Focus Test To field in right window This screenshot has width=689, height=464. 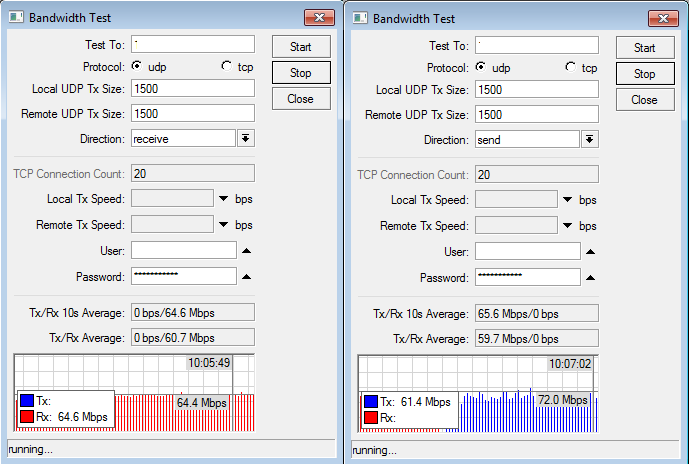(537, 45)
